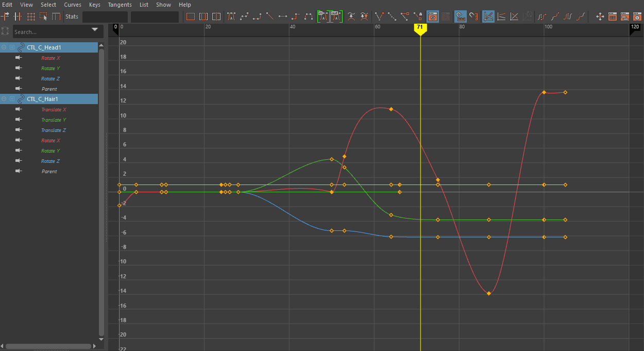Screen dimensions: 644x351
Task: Click Lock Tangent Length icon
Action: point(418,16)
